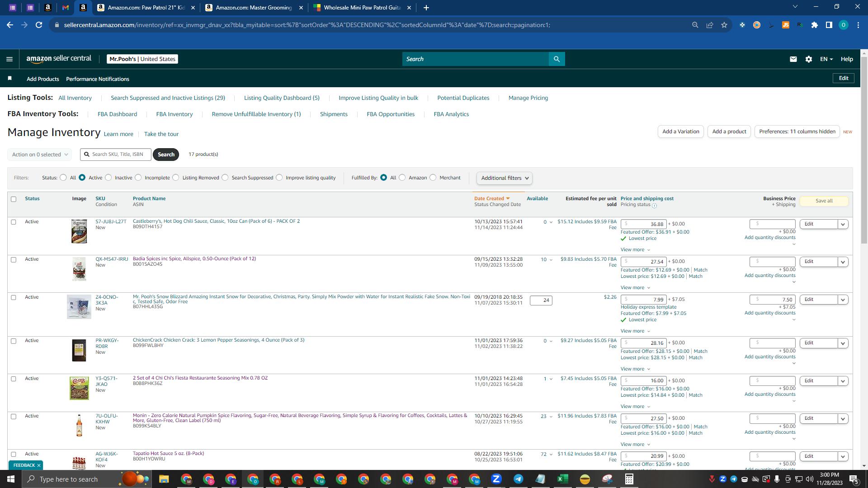Select the Inactive status filter
The width and height of the screenshot is (868, 488).
click(x=108, y=178)
